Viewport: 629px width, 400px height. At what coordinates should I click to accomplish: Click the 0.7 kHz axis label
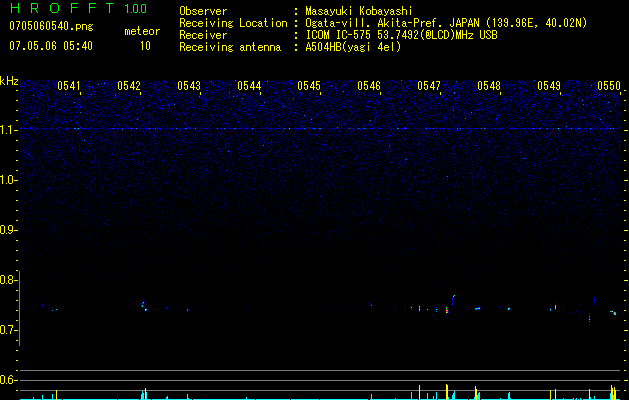point(8,330)
